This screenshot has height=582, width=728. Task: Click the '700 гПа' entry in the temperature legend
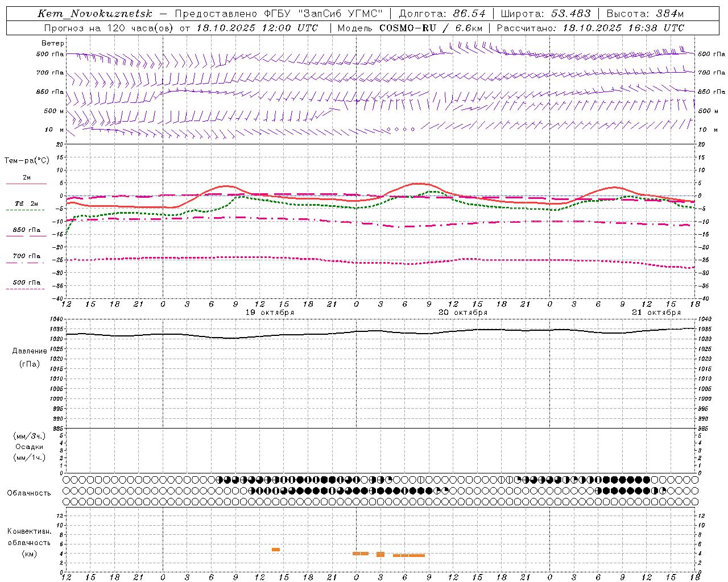pyautogui.click(x=26, y=256)
